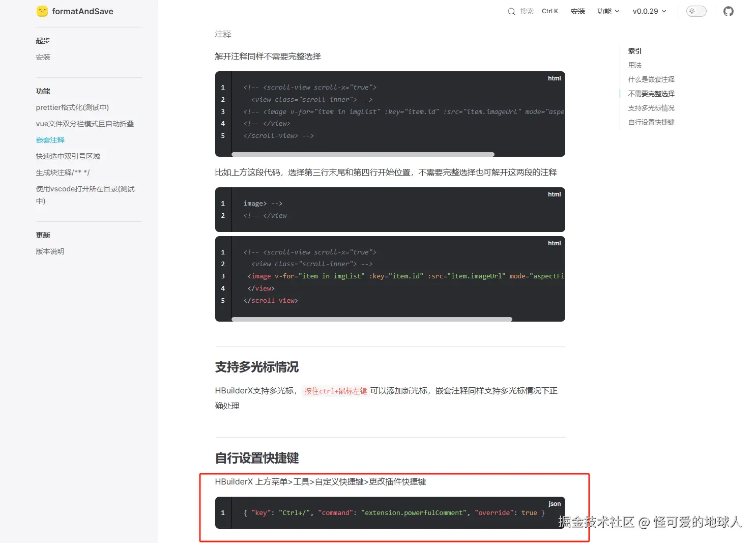Click the 搜索 search box

(533, 11)
